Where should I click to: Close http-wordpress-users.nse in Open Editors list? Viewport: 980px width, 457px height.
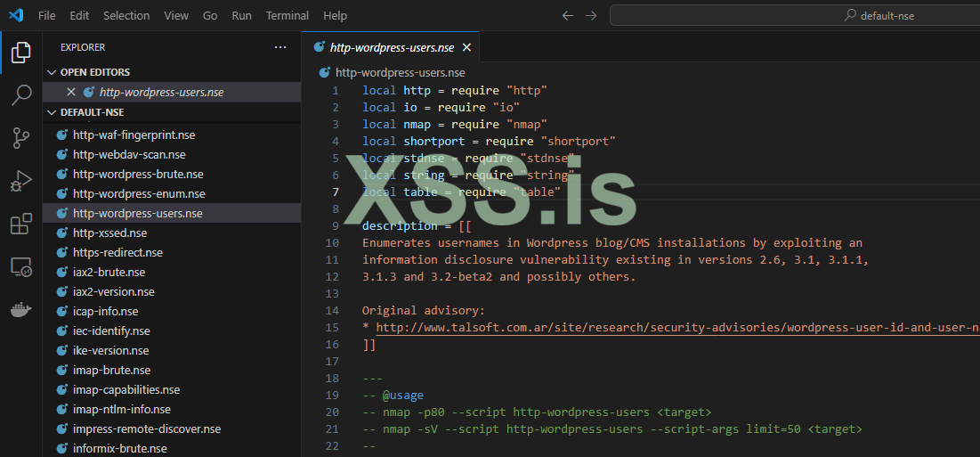71,92
